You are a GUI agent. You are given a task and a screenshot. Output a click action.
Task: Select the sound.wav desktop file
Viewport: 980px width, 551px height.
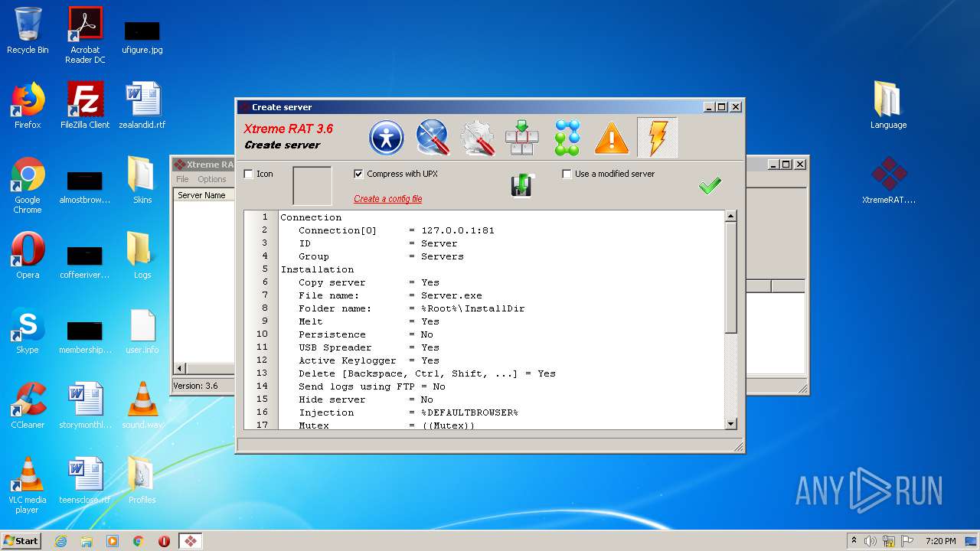tap(142, 406)
